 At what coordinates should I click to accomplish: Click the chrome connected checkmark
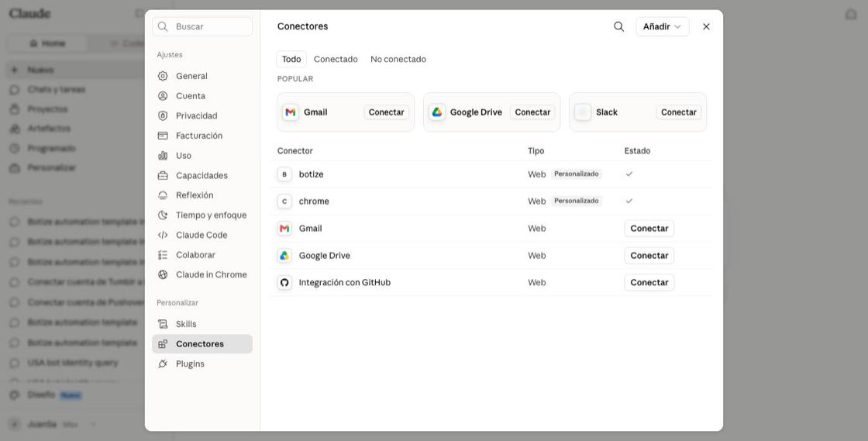click(x=629, y=202)
